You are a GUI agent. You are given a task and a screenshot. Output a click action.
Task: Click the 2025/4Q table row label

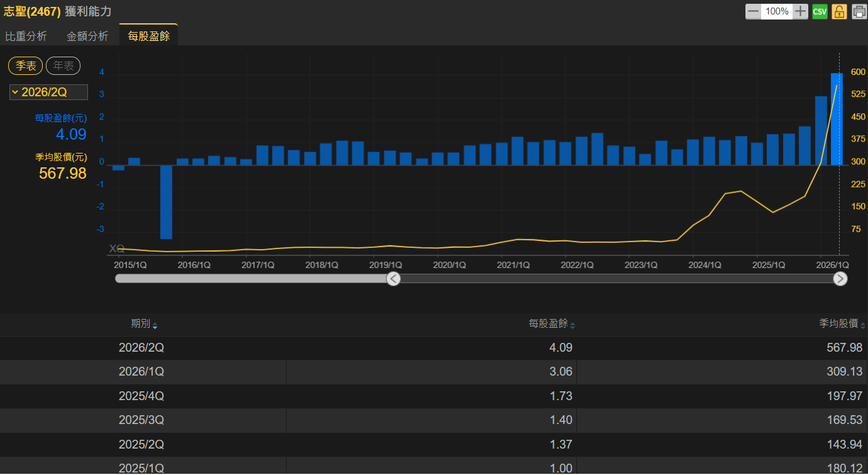[x=141, y=396]
